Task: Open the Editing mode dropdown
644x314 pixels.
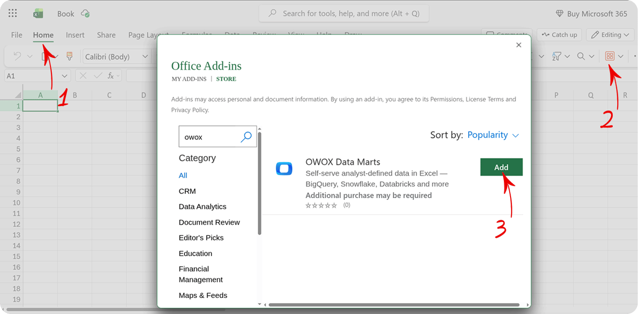Action: click(x=610, y=35)
